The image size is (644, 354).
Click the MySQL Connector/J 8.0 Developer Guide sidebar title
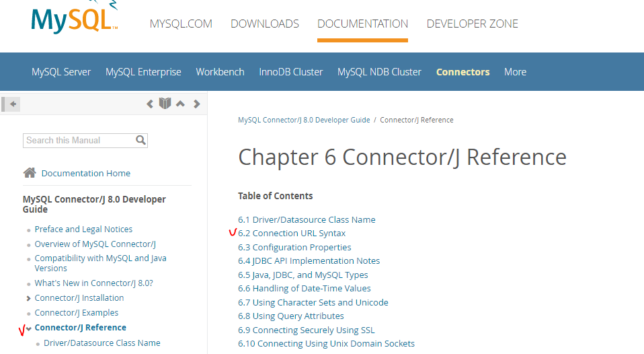click(x=94, y=205)
